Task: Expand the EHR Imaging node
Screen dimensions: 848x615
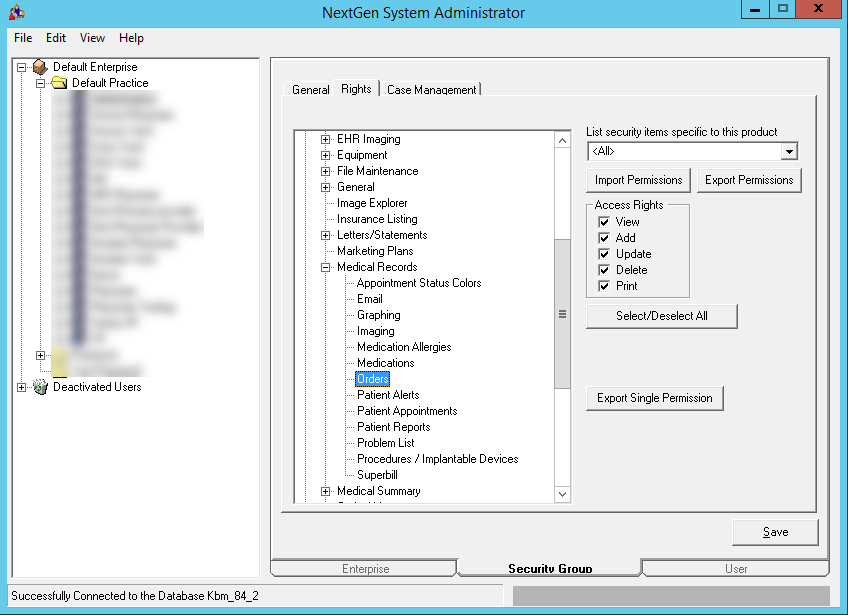Action: (325, 140)
